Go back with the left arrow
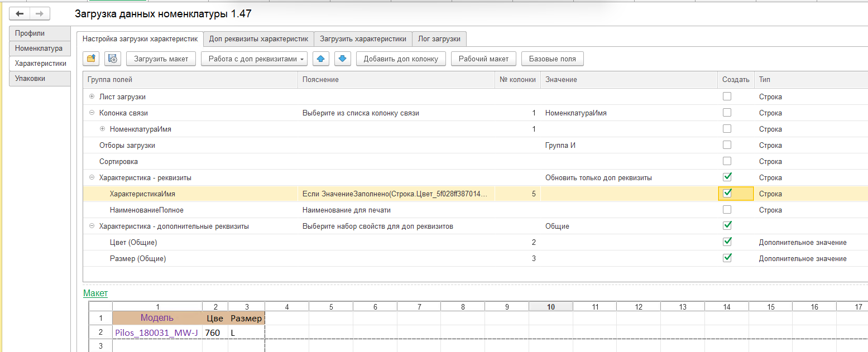The height and width of the screenshot is (352, 868). pos(20,14)
